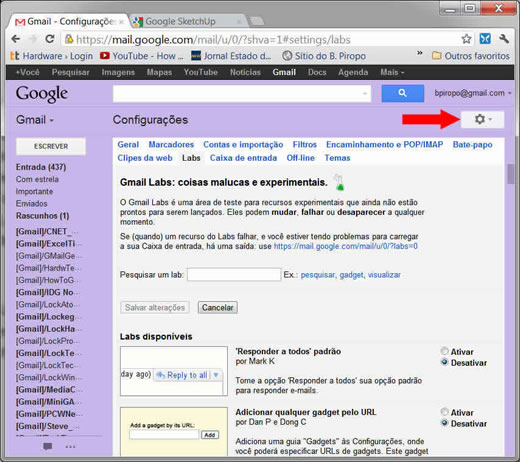Image resolution: width=520 pixels, height=462 pixels.
Task: Open the Hardware Login bookmark
Action: pos(51,56)
